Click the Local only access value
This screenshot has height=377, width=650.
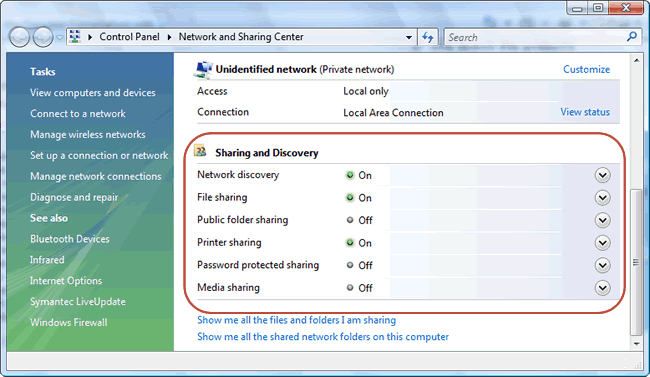click(366, 91)
